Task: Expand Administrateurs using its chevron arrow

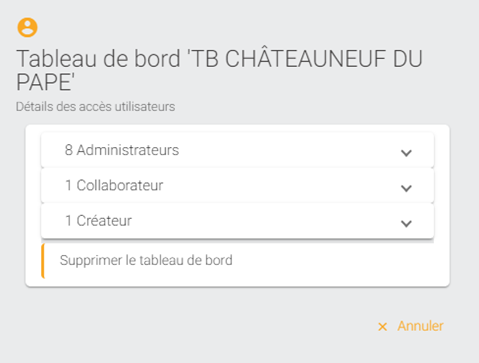Action: point(406,153)
